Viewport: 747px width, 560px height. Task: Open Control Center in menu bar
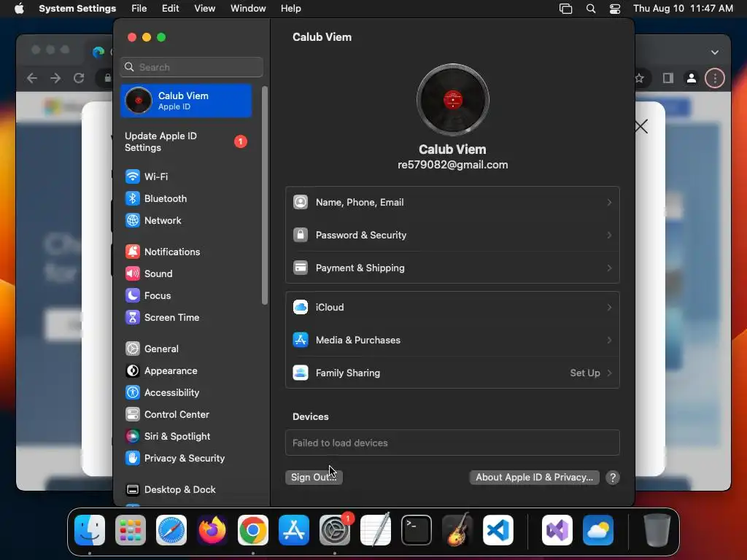click(x=615, y=9)
